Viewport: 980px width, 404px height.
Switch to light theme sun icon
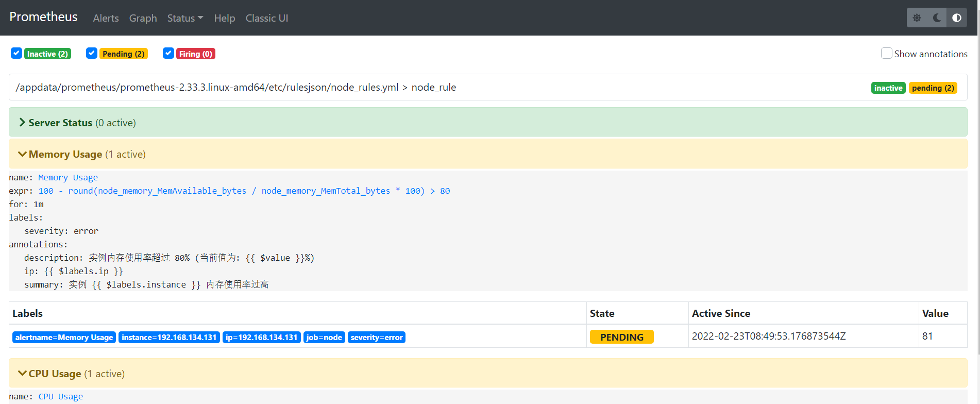(x=917, y=18)
